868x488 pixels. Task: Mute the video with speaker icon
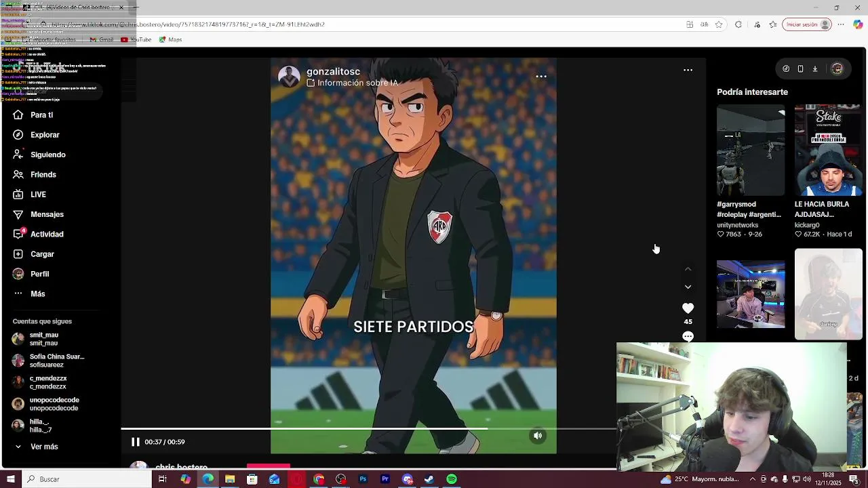coord(538,436)
